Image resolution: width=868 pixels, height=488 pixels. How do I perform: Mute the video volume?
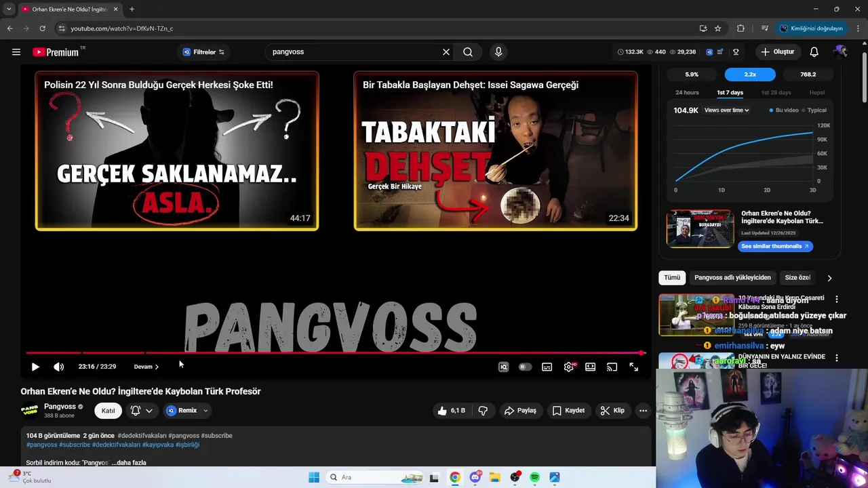click(x=59, y=367)
